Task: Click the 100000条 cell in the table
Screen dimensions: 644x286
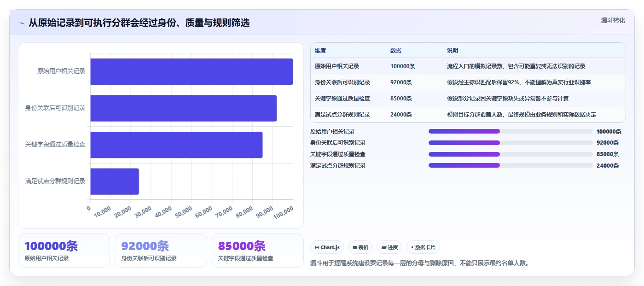Action: (x=403, y=66)
